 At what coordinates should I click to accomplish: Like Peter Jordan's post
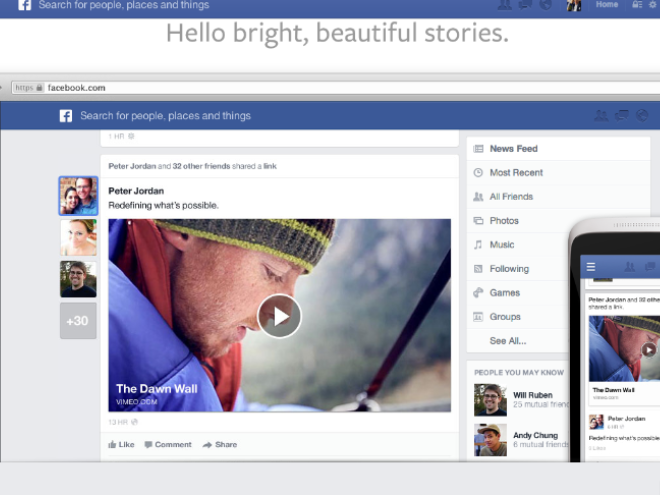[x=121, y=444]
